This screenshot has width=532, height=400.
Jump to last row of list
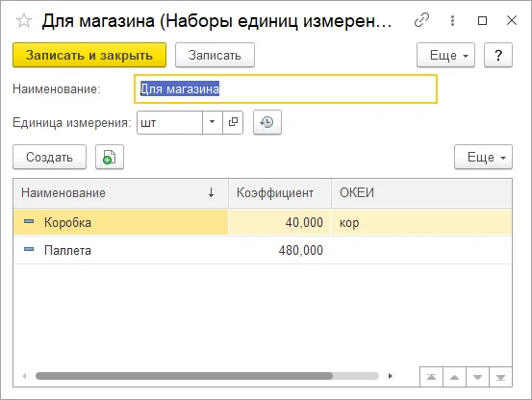click(x=500, y=377)
